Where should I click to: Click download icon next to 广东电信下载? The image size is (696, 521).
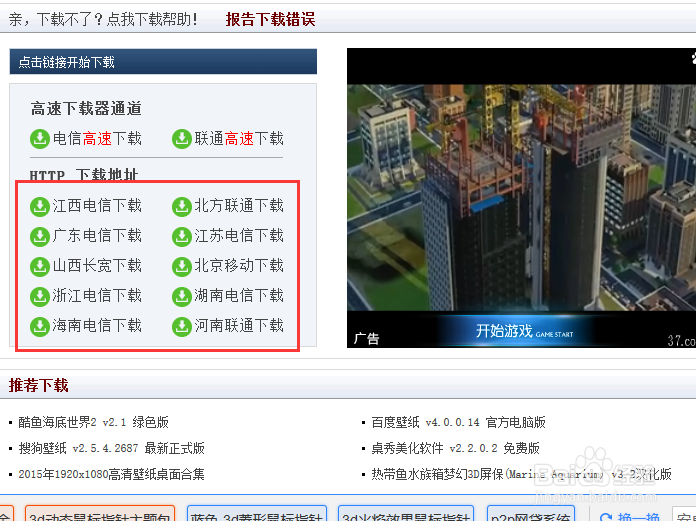coord(40,237)
